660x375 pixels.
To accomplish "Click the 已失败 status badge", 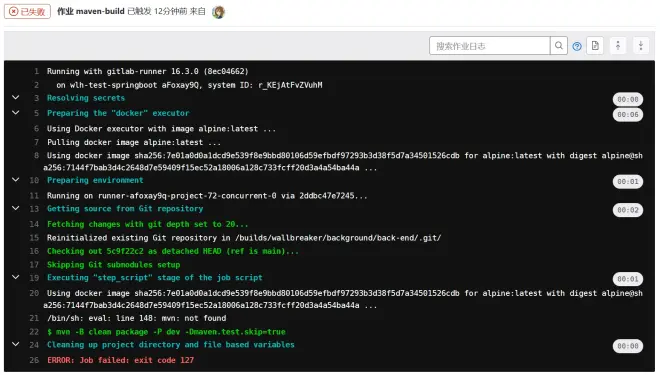I will [27, 11].
